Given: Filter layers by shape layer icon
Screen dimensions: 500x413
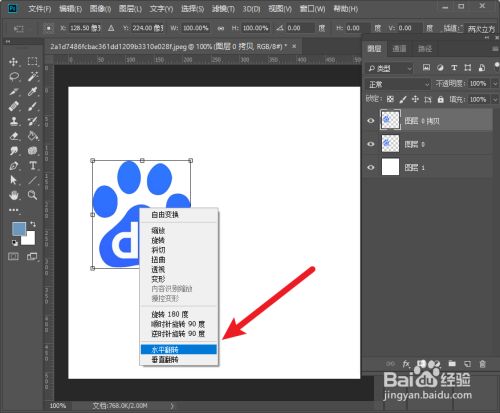Looking at the screenshot, I should (468, 68).
